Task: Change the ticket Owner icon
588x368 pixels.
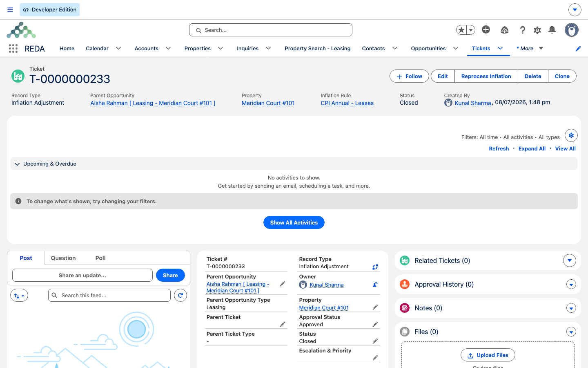Action: [x=375, y=285]
